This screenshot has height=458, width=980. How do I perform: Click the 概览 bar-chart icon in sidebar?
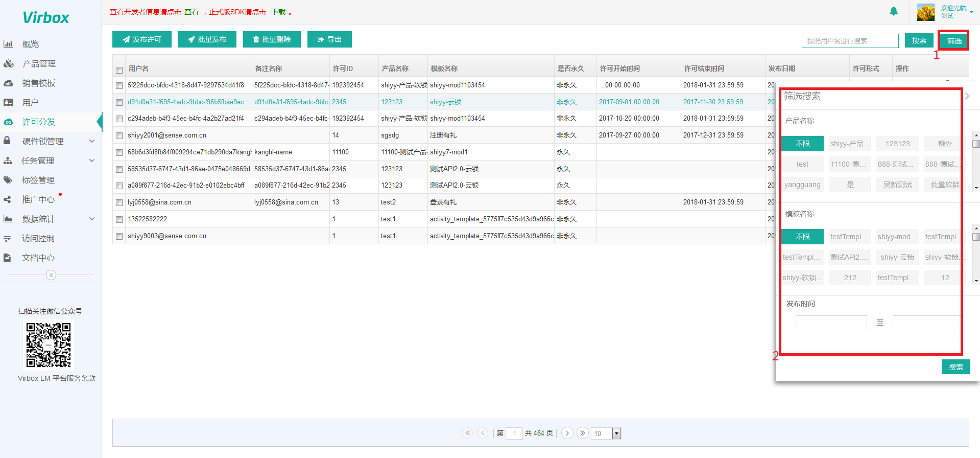click(8, 44)
